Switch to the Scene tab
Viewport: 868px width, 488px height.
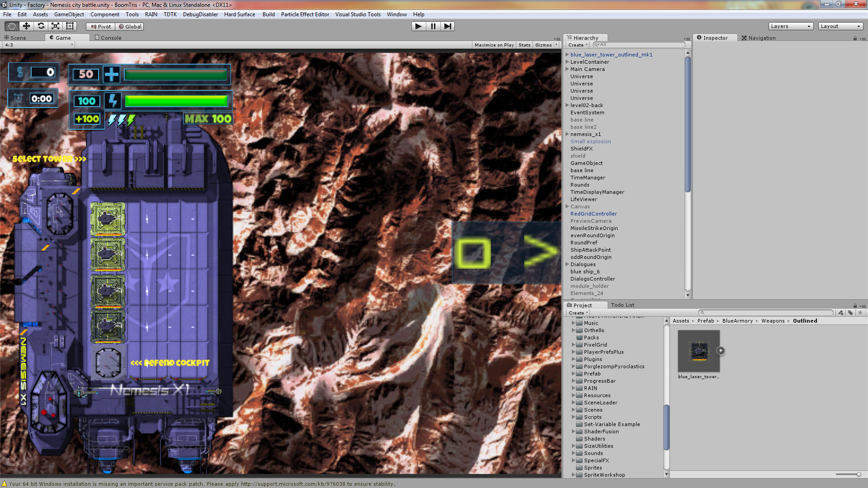click(15, 38)
